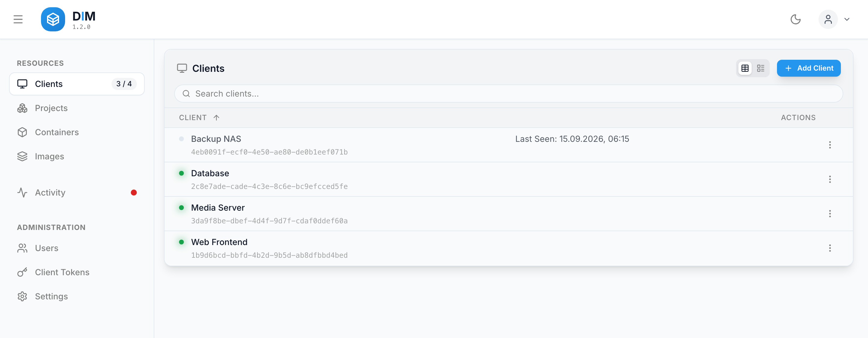Click the Add Client button
The width and height of the screenshot is (868, 338).
(809, 68)
